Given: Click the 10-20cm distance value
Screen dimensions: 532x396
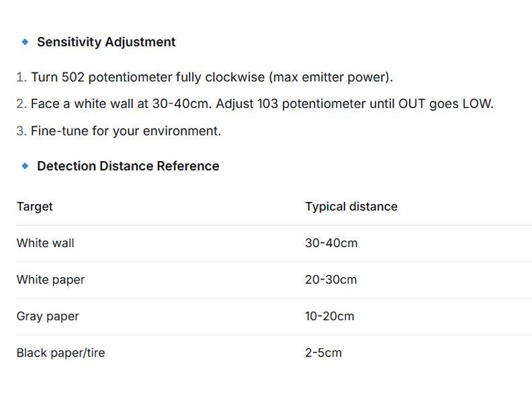Looking at the screenshot, I should coord(329,316).
